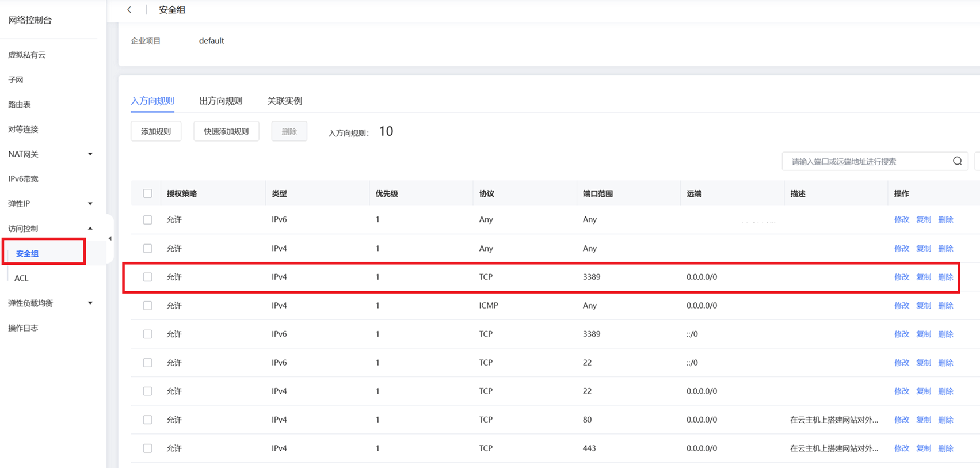Switch to the 出方向规则 tab
The width and height of the screenshot is (980, 468).
[x=221, y=101]
